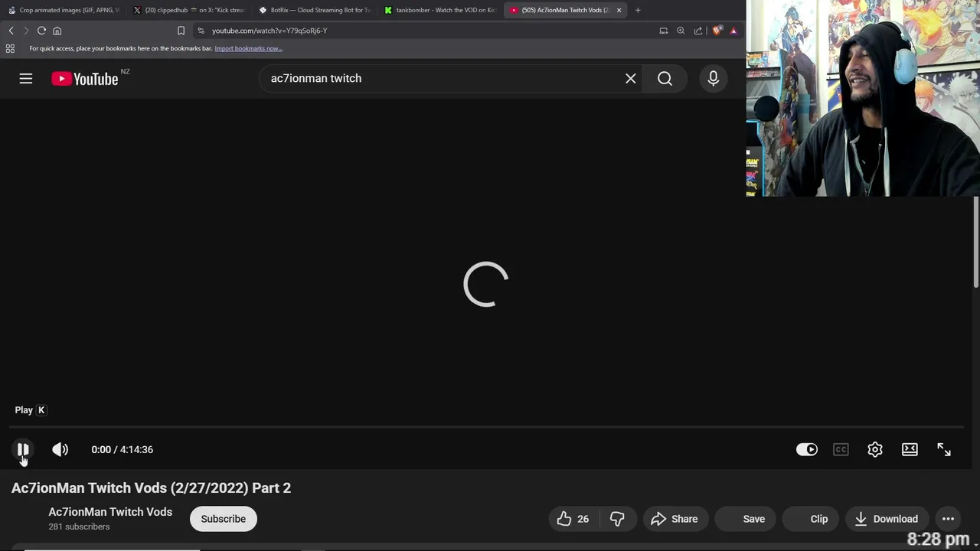This screenshot has width=980, height=551.
Task: Go forward in browser history
Action: tap(25, 31)
